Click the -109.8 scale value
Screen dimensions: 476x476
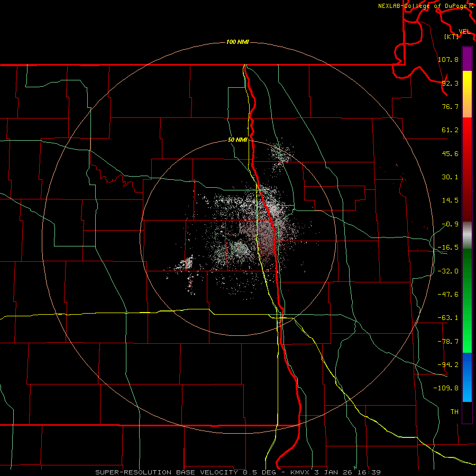(446, 388)
